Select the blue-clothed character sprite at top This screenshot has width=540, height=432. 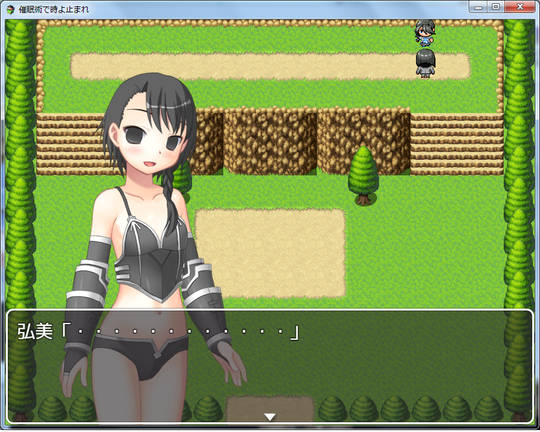pos(425,33)
